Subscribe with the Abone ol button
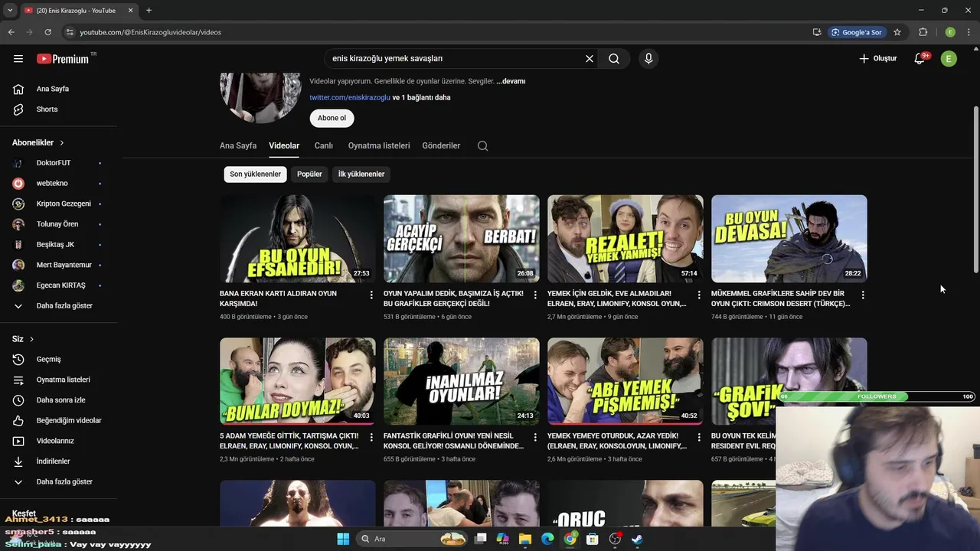Image resolution: width=980 pixels, height=551 pixels. click(x=332, y=118)
